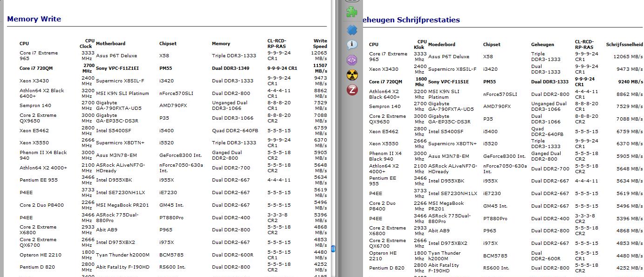
Task: Click the purple code brackets icon
Action: point(352,60)
